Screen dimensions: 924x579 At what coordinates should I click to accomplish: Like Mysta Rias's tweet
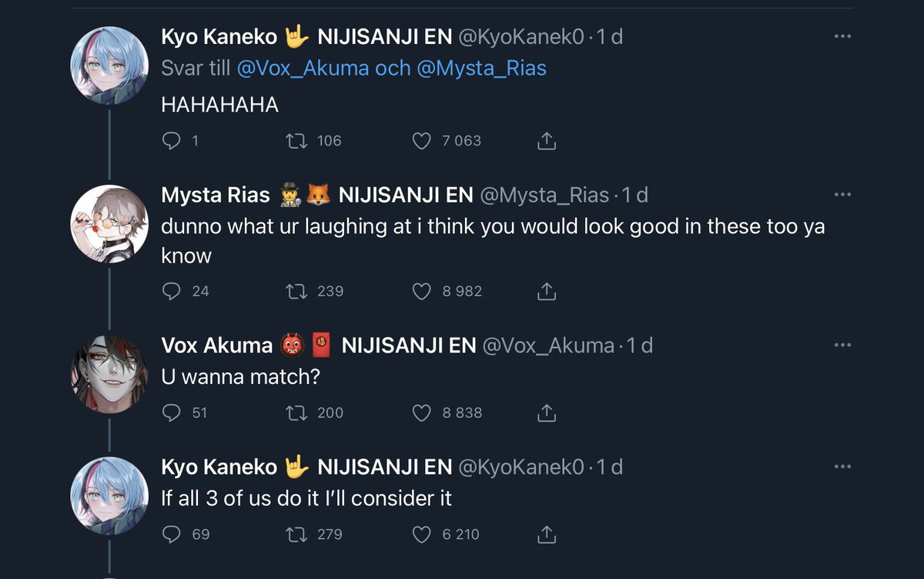coord(421,291)
